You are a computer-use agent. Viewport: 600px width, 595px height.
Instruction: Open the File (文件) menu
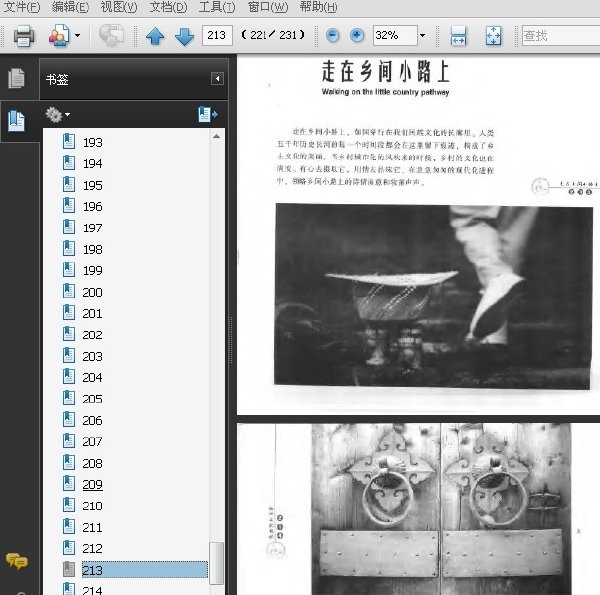[x=22, y=7]
